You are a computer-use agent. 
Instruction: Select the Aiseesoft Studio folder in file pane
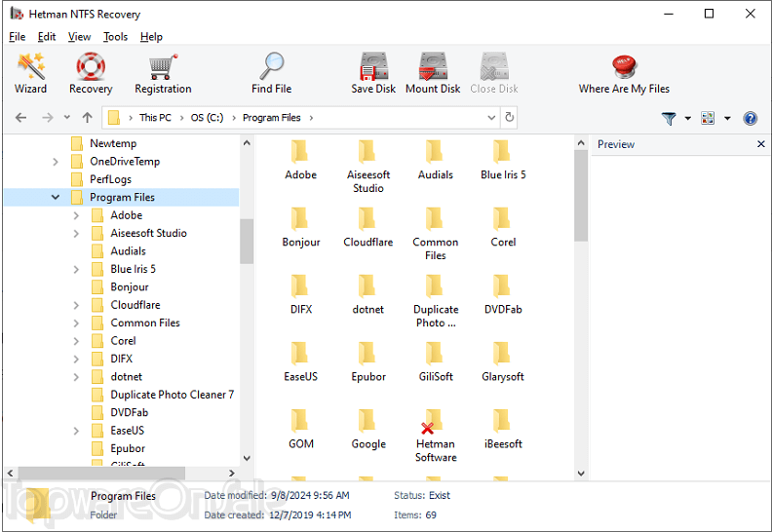pos(368,167)
